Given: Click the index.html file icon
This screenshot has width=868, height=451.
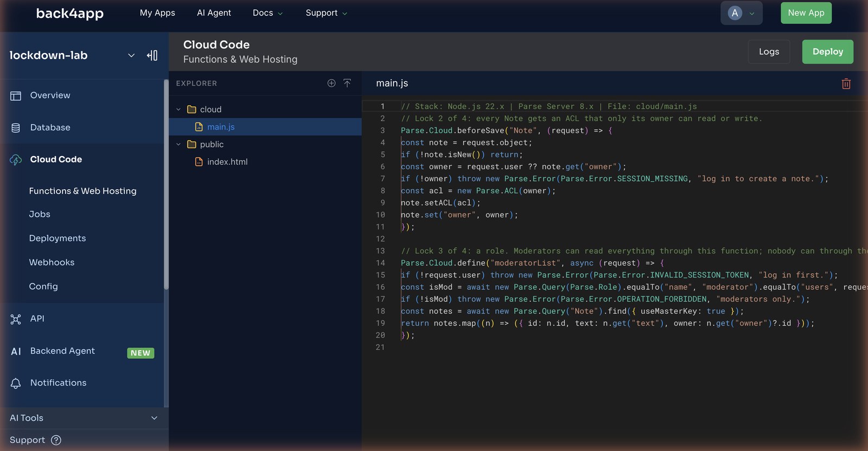Looking at the screenshot, I should pos(199,162).
